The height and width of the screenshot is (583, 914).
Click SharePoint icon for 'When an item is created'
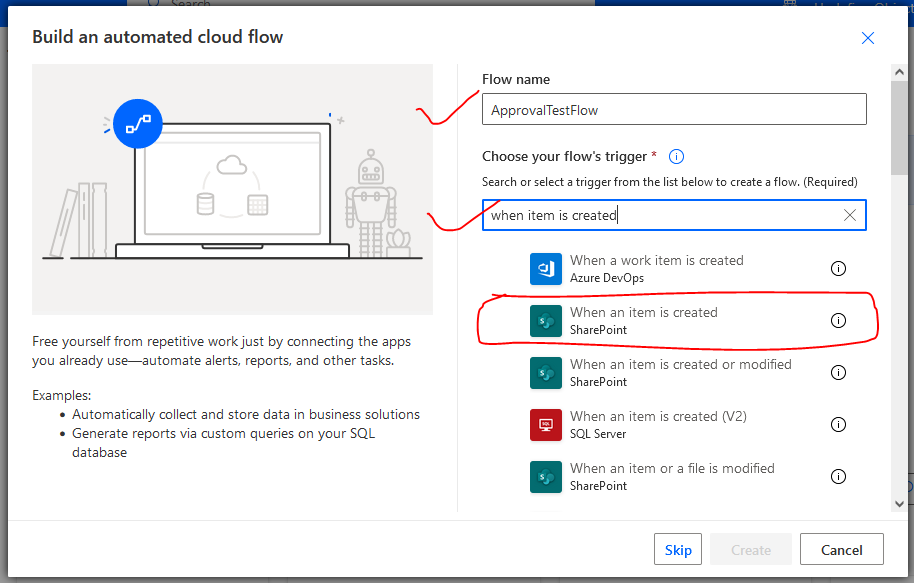546,321
